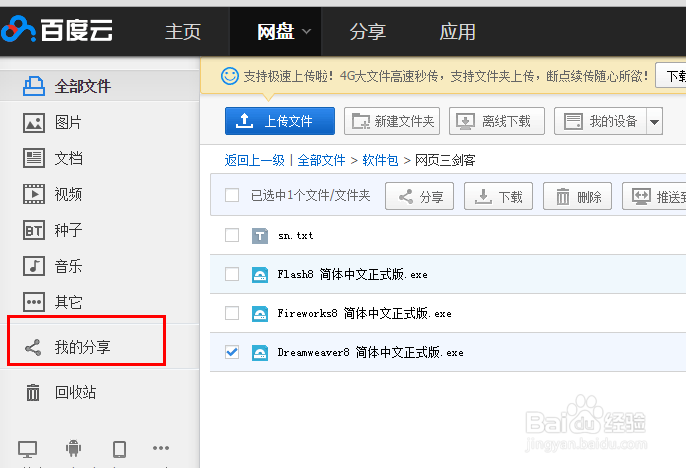Open the 全部文件 printer-style icon

tap(34, 86)
